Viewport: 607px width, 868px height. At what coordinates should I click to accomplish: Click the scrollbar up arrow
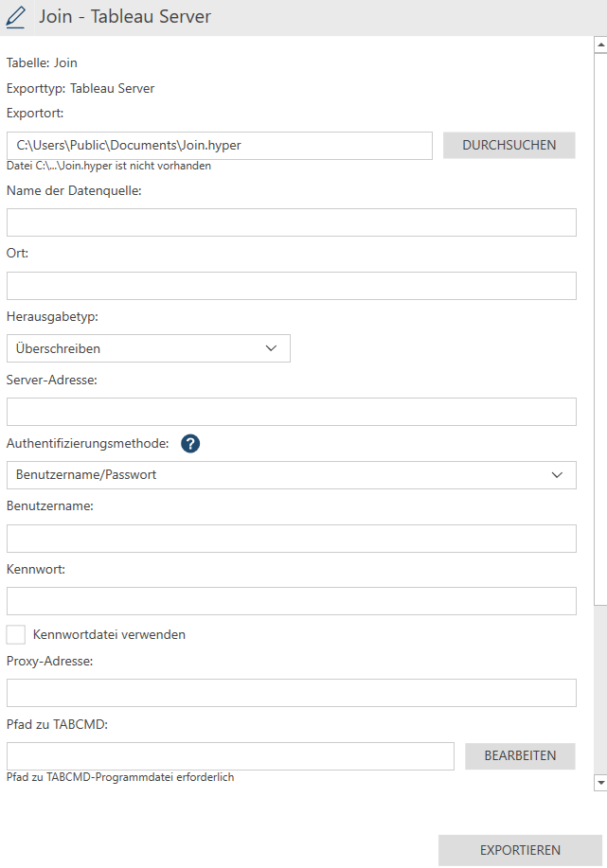[599, 44]
